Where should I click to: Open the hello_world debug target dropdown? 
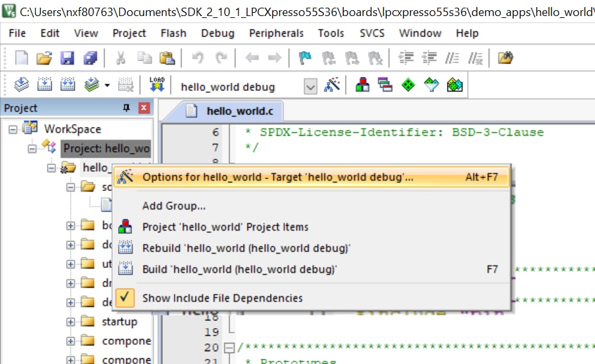click(310, 87)
